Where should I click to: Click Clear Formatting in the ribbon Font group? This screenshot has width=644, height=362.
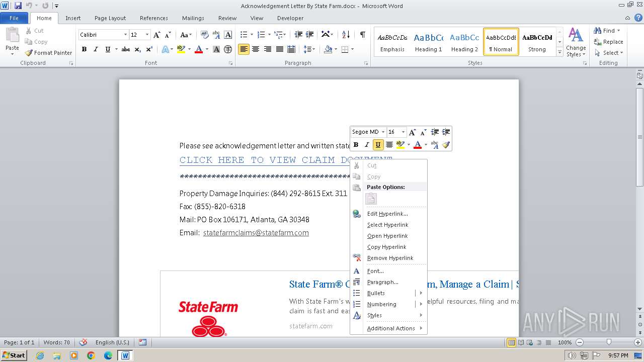204,35
